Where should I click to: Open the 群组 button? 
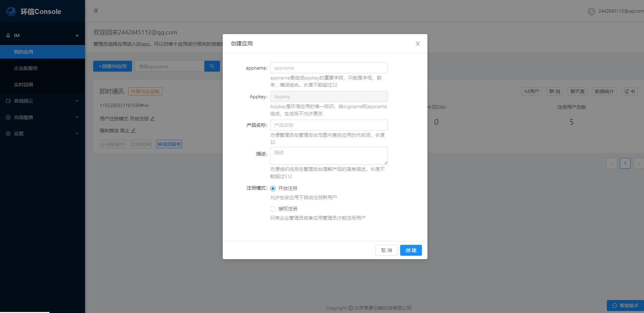click(555, 91)
